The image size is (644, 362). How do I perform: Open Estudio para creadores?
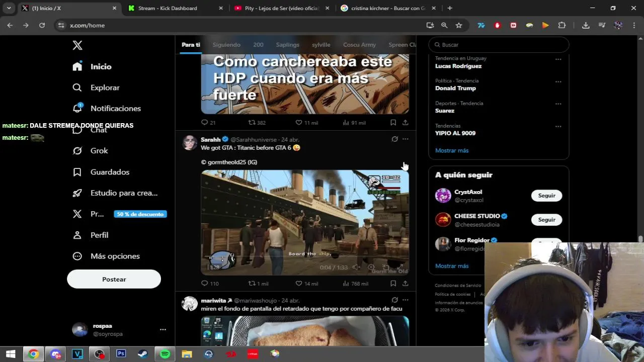115,193
